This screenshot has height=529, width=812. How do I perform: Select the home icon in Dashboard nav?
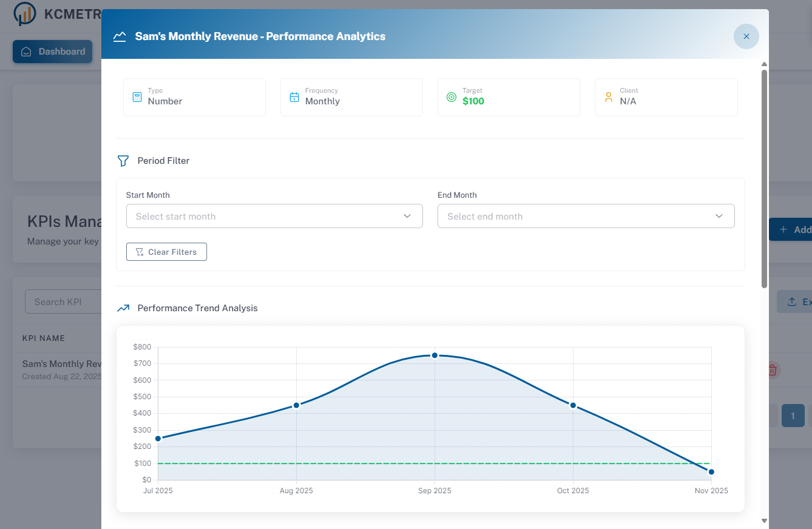[26, 52]
